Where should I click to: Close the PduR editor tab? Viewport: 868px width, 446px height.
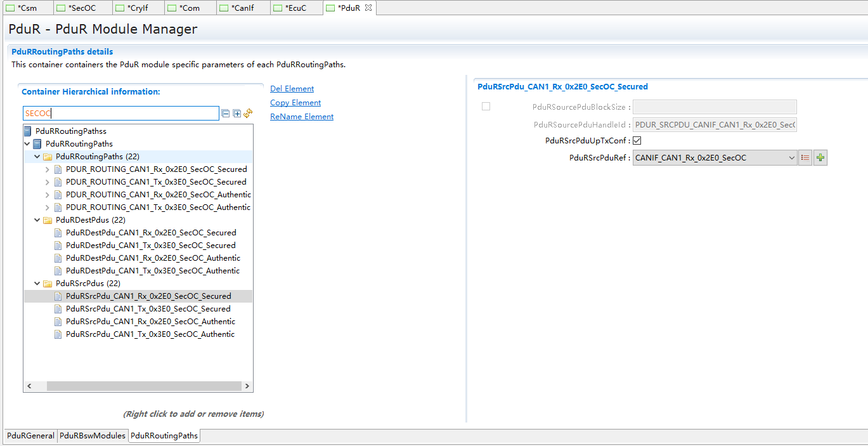(x=368, y=8)
